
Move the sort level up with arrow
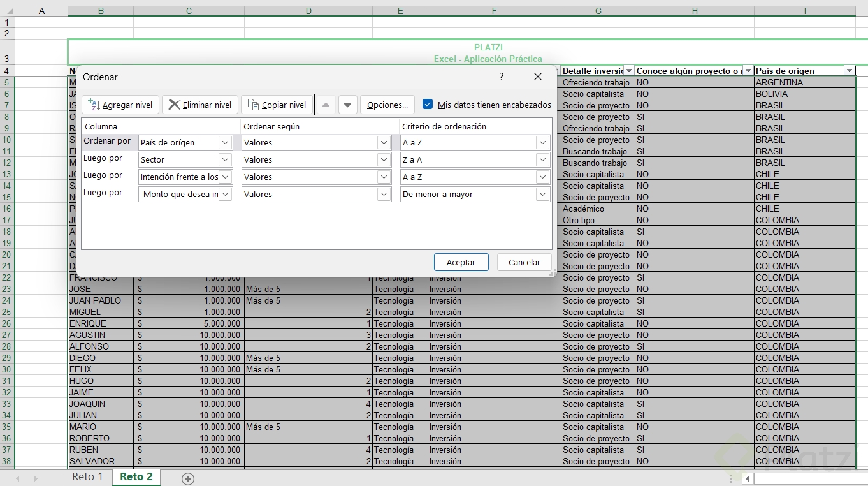click(x=326, y=105)
